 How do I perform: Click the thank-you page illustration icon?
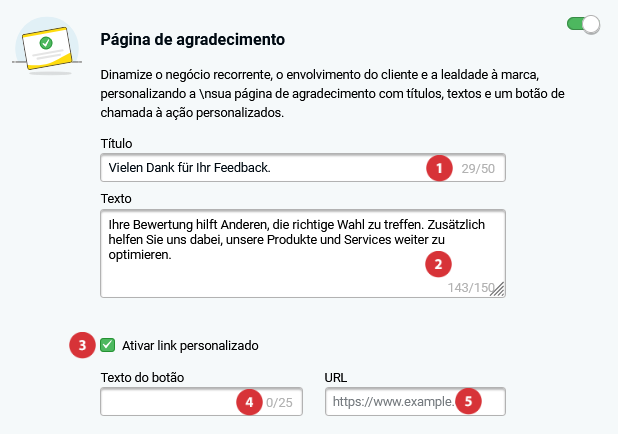pyautogui.click(x=47, y=47)
